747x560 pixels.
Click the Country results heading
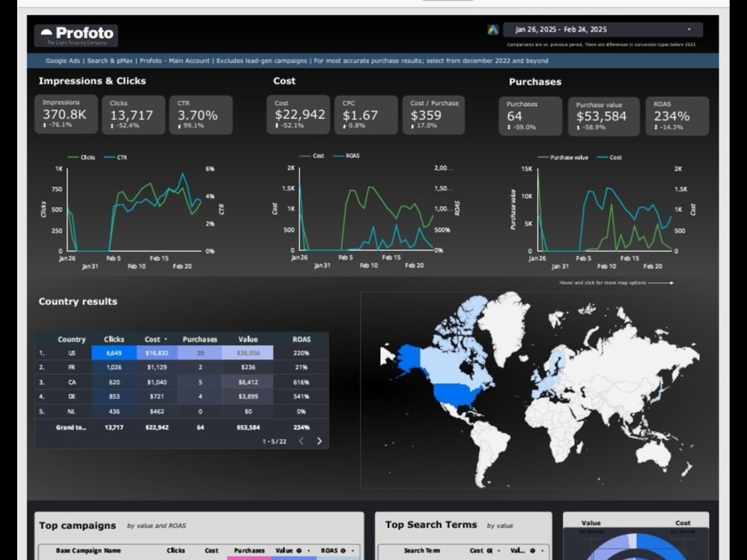pyautogui.click(x=78, y=302)
